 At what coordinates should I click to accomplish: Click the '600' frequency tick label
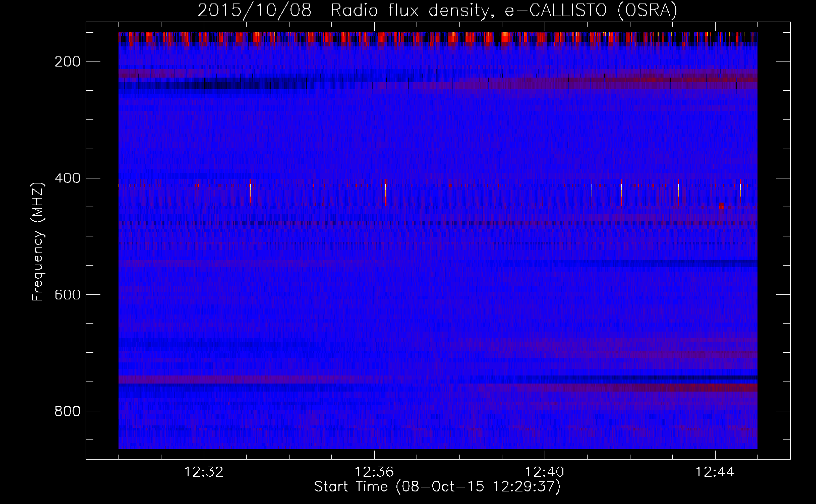coord(68,295)
